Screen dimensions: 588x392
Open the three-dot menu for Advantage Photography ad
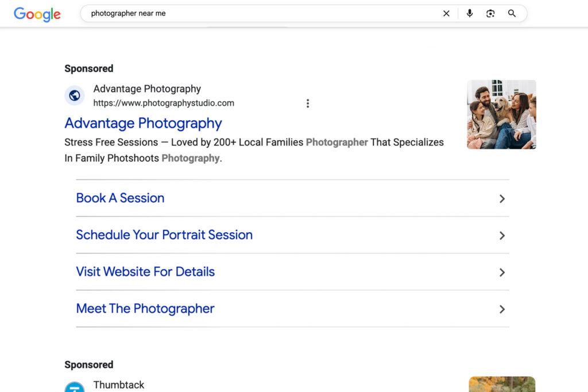click(x=308, y=103)
